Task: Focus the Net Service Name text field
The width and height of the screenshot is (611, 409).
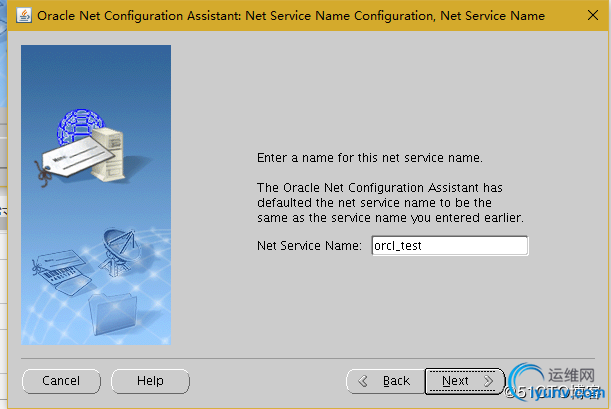Action: (x=448, y=245)
